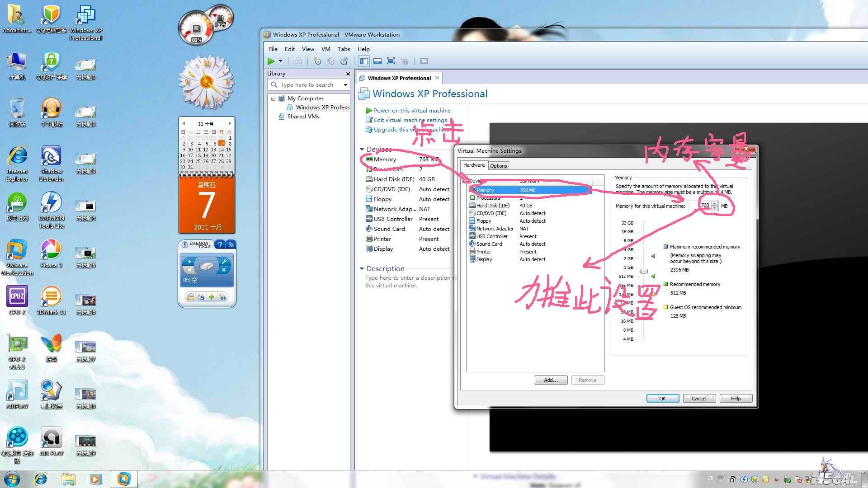Open Windows Explorer from the taskbar
868x488 pixels.
[68, 479]
